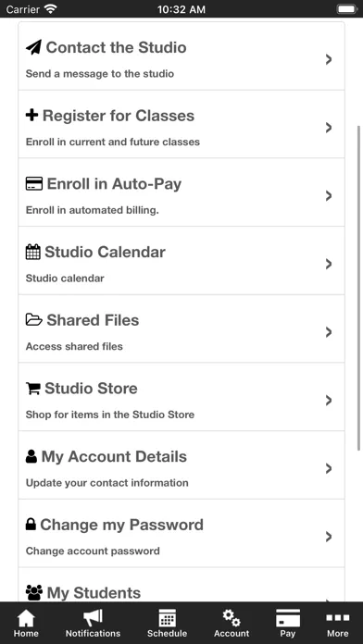Open the chevron on Change my Password row
This screenshot has height=644, width=363.
click(329, 537)
